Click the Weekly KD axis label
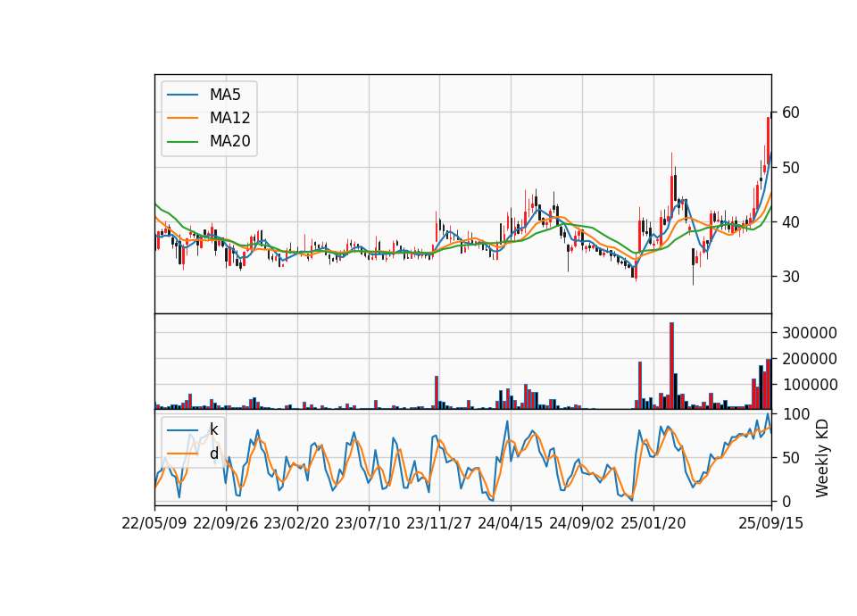The image size is (857, 616). [x=822, y=458]
